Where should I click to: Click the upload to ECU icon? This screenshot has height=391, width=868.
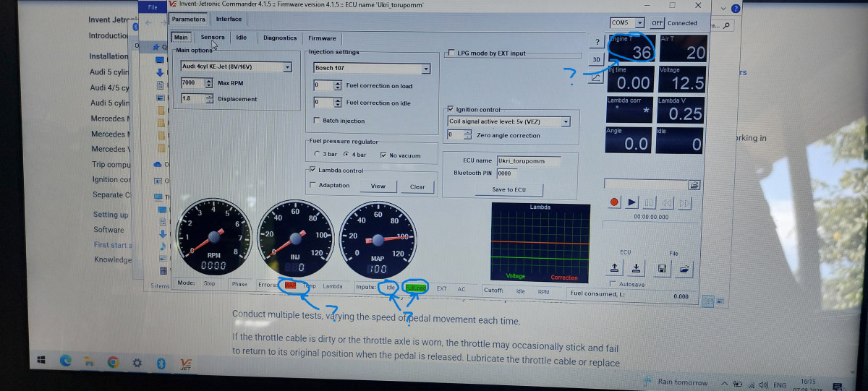pyautogui.click(x=613, y=269)
